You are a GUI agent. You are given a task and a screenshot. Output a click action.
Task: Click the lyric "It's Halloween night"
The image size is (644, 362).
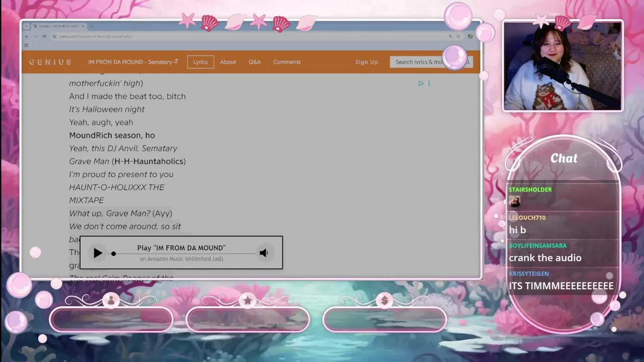pyautogui.click(x=107, y=109)
